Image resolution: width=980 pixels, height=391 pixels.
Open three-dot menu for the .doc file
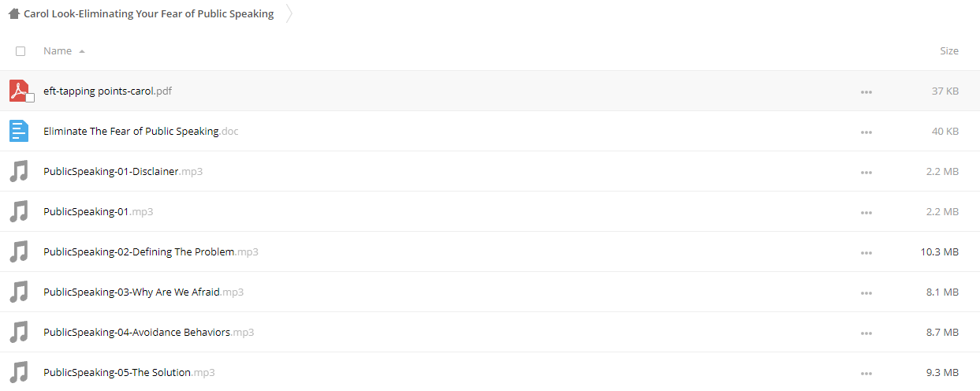[x=866, y=132]
